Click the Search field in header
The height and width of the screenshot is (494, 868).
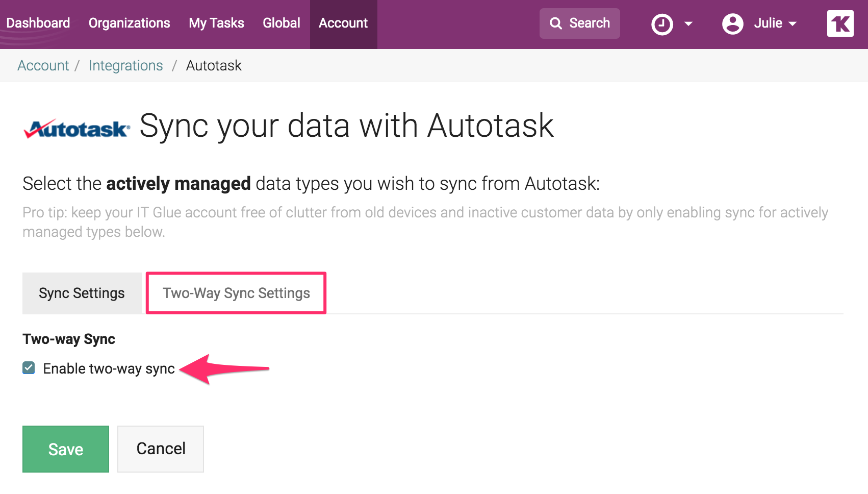579,23
